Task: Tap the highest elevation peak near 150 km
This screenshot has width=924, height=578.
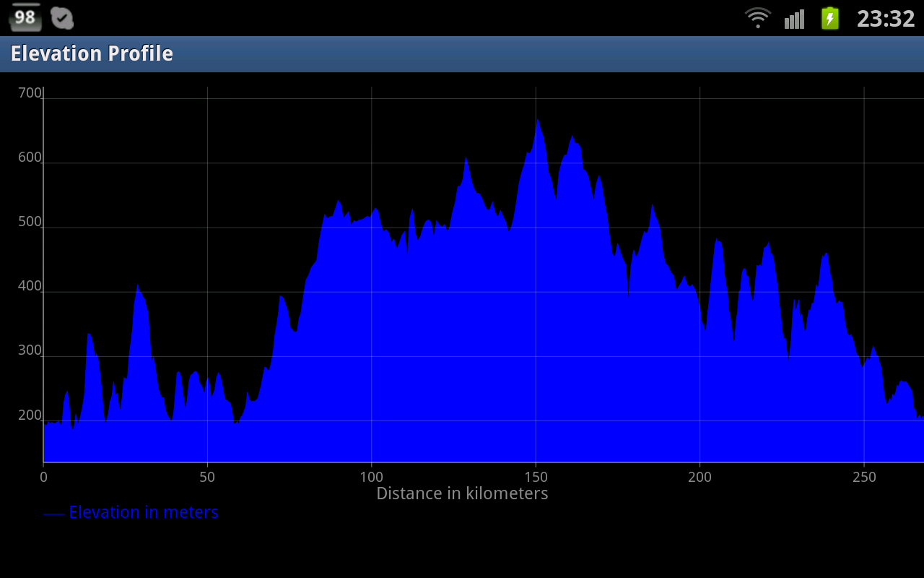Action: pos(537,120)
